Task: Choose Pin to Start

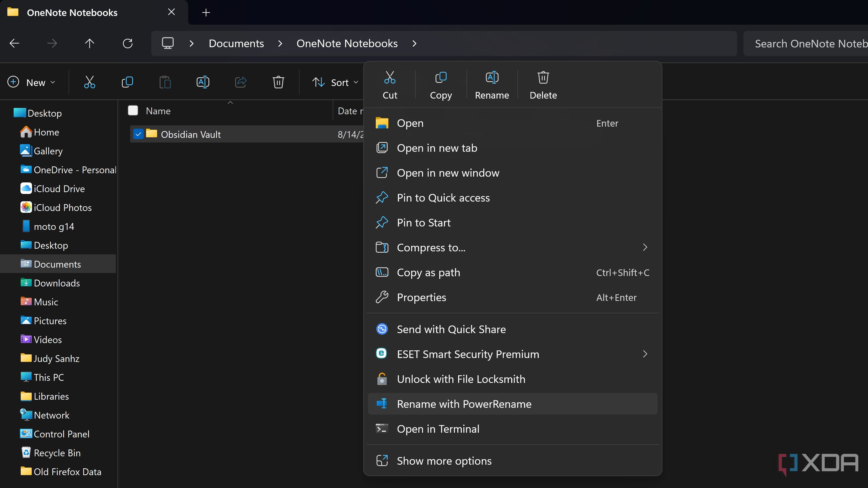Action: (x=512, y=223)
